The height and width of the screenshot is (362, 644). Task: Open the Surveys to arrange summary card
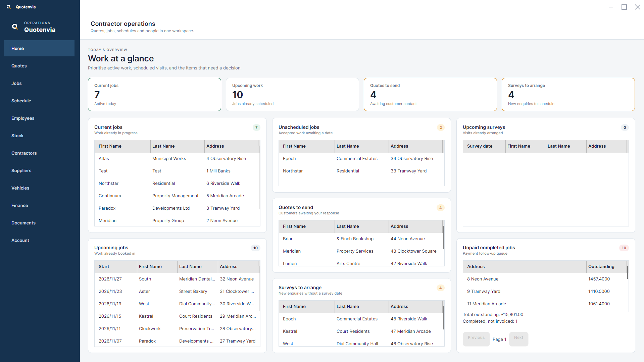click(568, 94)
